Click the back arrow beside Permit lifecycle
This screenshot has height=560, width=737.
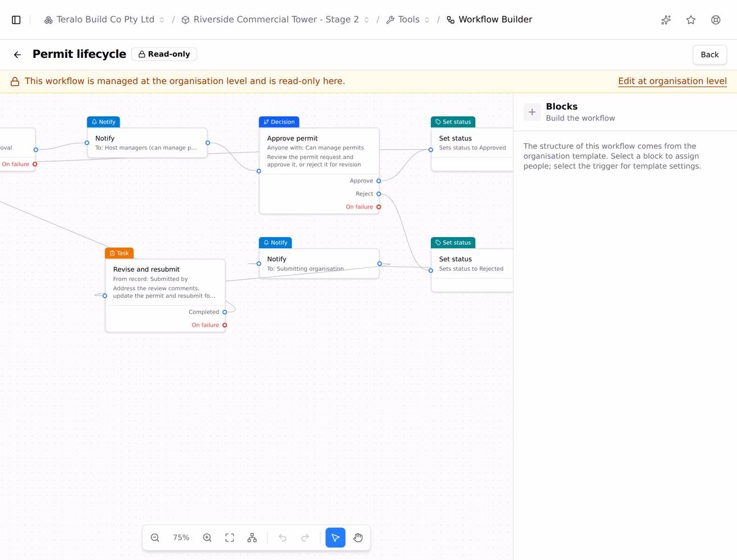[x=17, y=54]
